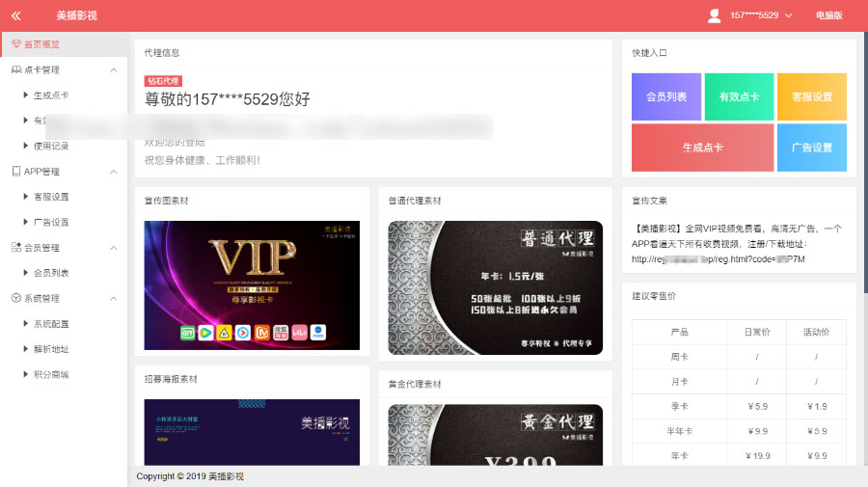Click the 产品 column header
The height and width of the screenshot is (487, 868).
679,332
